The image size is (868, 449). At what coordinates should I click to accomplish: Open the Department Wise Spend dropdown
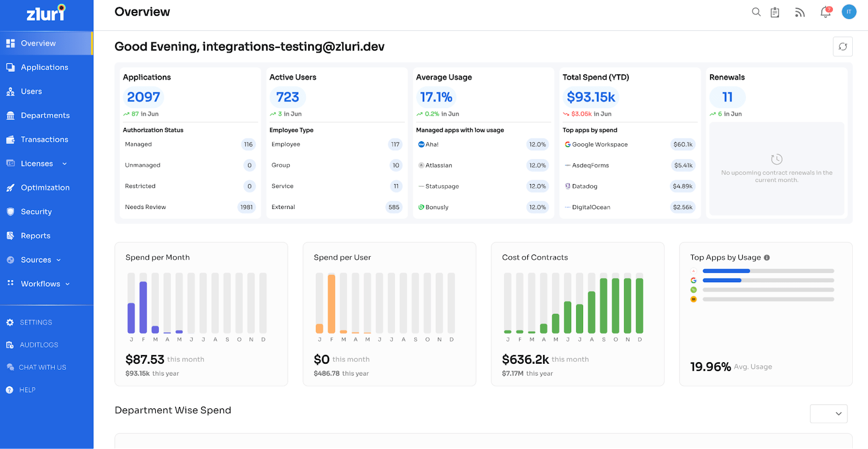point(828,414)
